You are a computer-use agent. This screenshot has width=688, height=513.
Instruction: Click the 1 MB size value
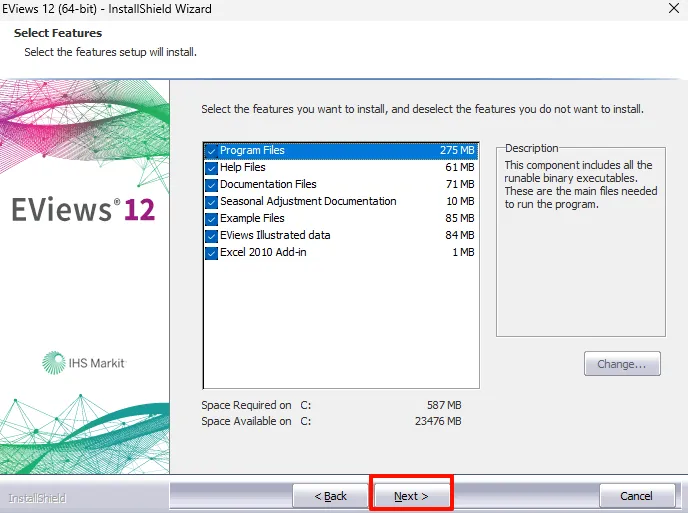463,252
